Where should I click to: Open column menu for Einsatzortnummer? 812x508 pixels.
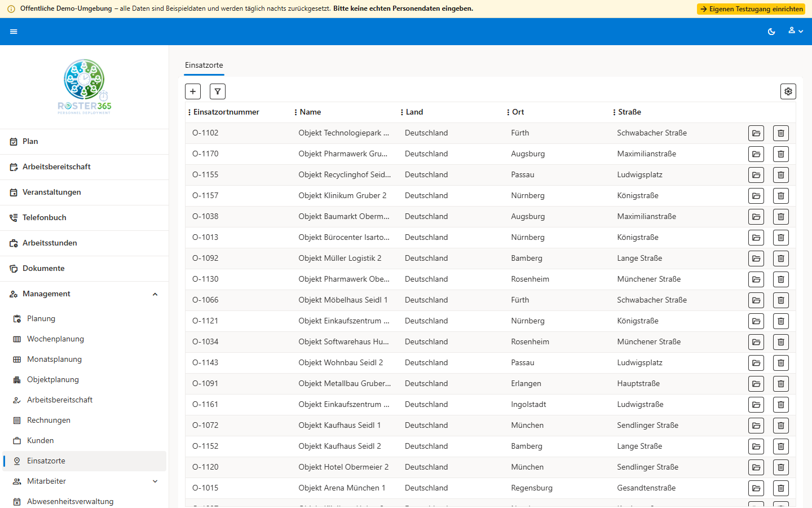[189, 112]
